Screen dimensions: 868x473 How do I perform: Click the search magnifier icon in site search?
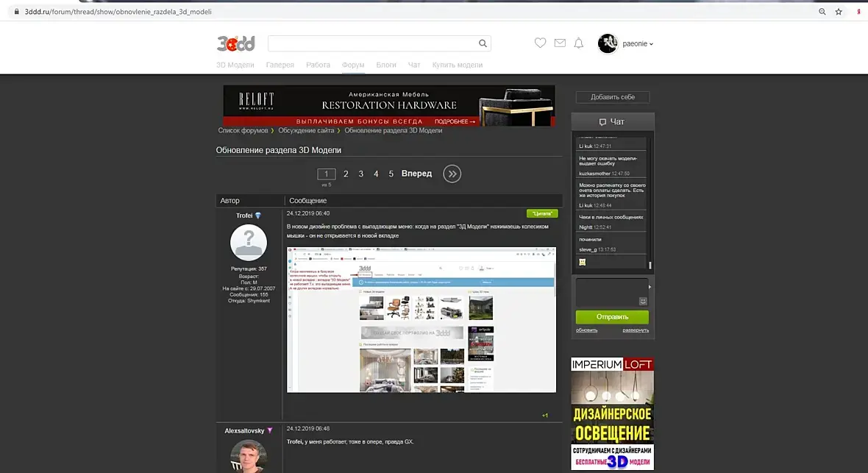pos(483,43)
